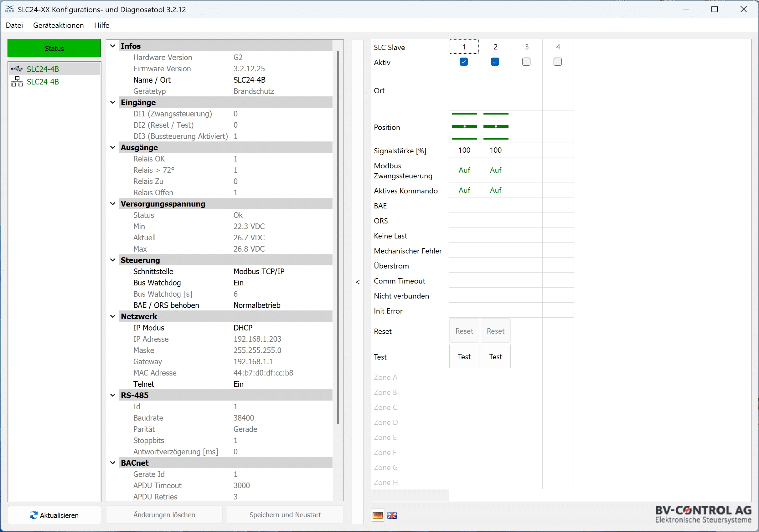Click the network icon beside second SLC24-4B
Viewport: 759px width, 532px height.
pos(17,82)
